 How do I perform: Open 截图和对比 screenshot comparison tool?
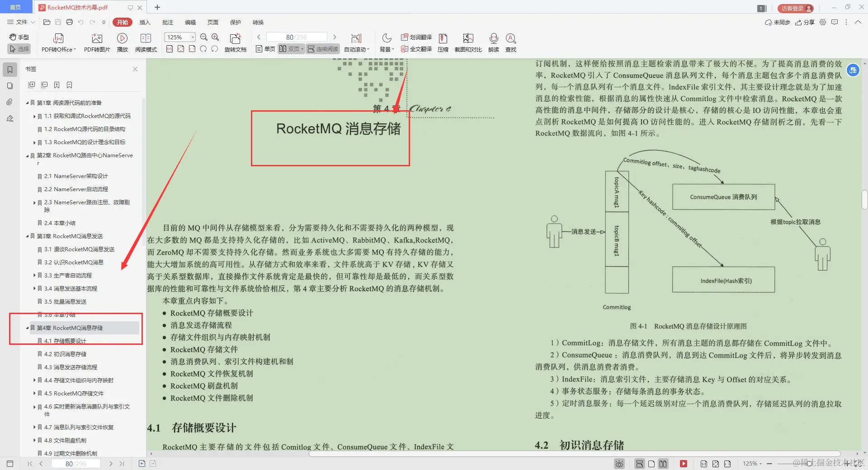[468, 43]
